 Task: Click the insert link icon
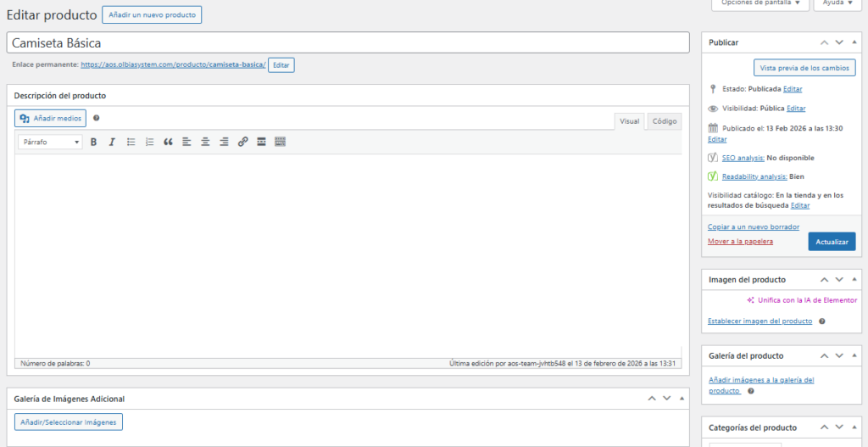click(x=242, y=142)
